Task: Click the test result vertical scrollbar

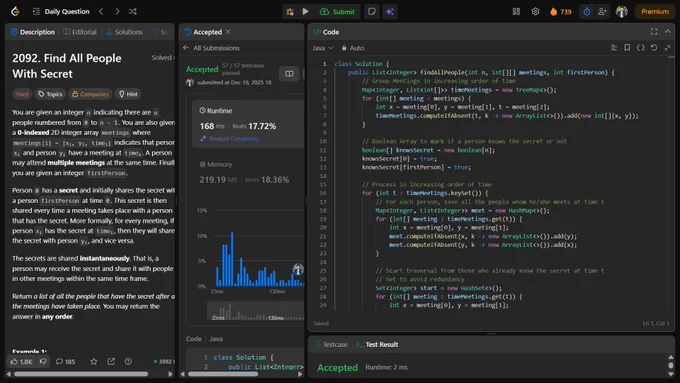Action: click(671, 366)
